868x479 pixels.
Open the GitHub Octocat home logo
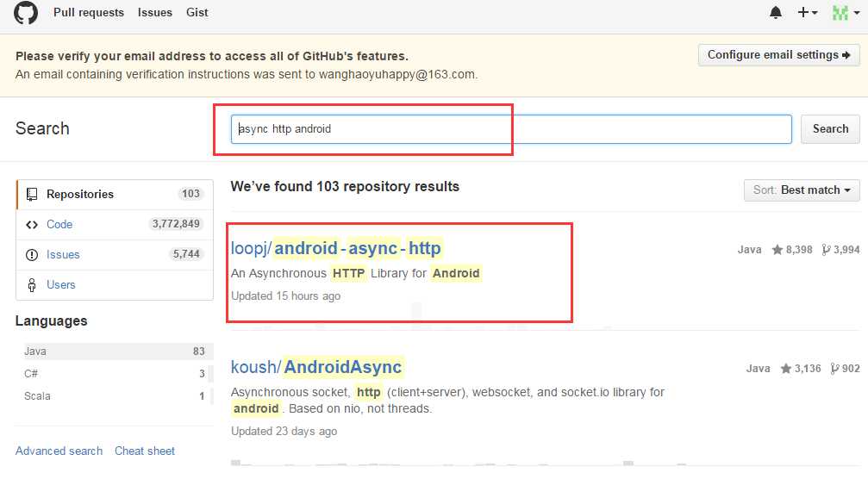(26, 12)
